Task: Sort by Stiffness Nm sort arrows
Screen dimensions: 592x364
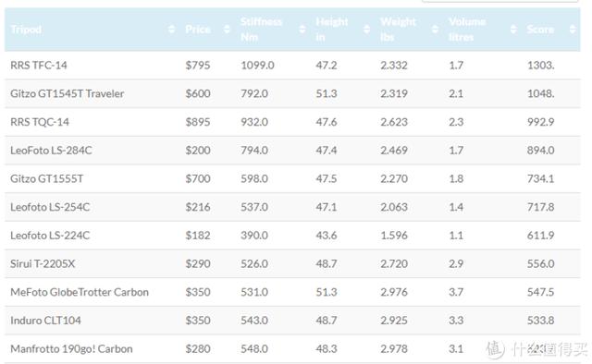Action: 302,29
